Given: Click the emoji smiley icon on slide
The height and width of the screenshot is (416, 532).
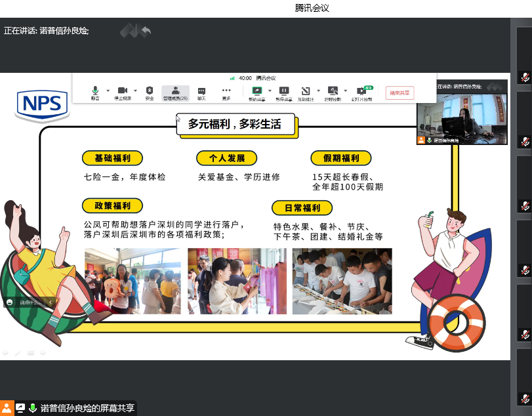Looking at the screenshot, I should point(10,302).
